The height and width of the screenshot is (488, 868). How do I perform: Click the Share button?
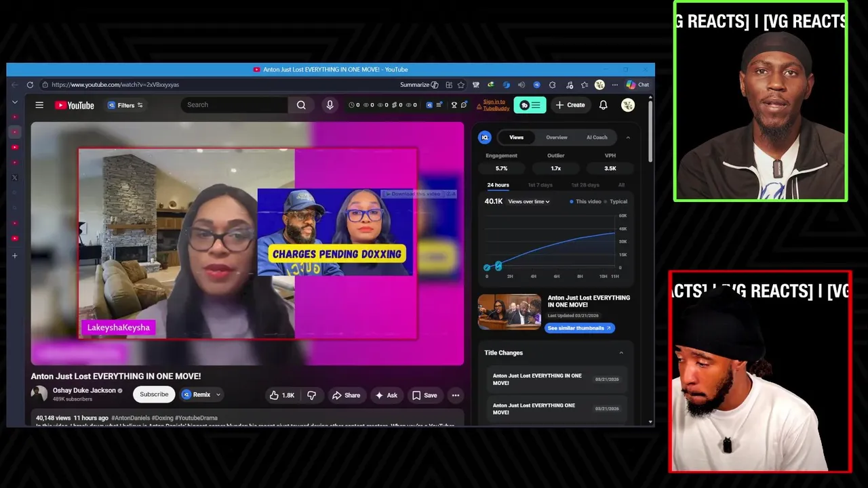pyautogui.click(x=346, y=395)
